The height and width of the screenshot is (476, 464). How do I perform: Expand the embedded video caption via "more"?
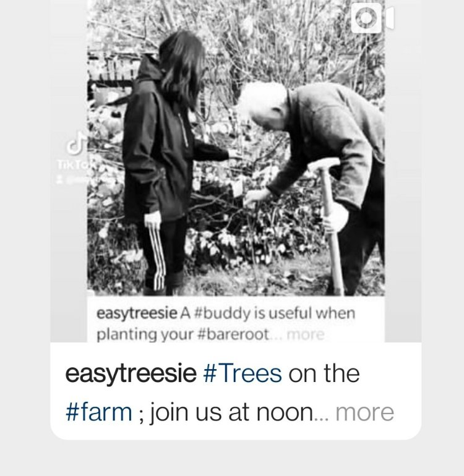(306, 335)
